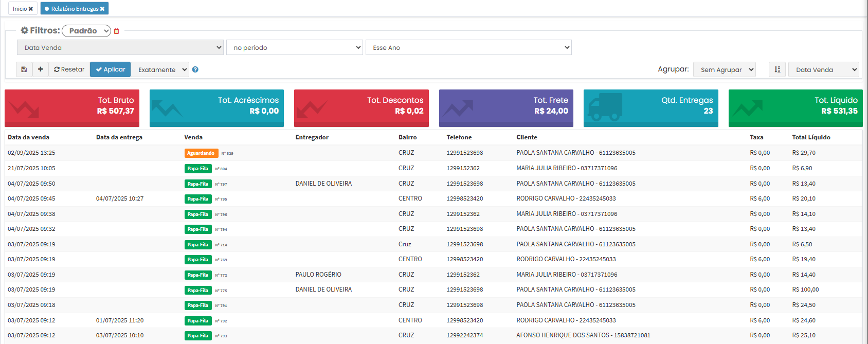Expand the Data Venda filter field dropdown
The image size is (868, 344).
click(120, 47)
